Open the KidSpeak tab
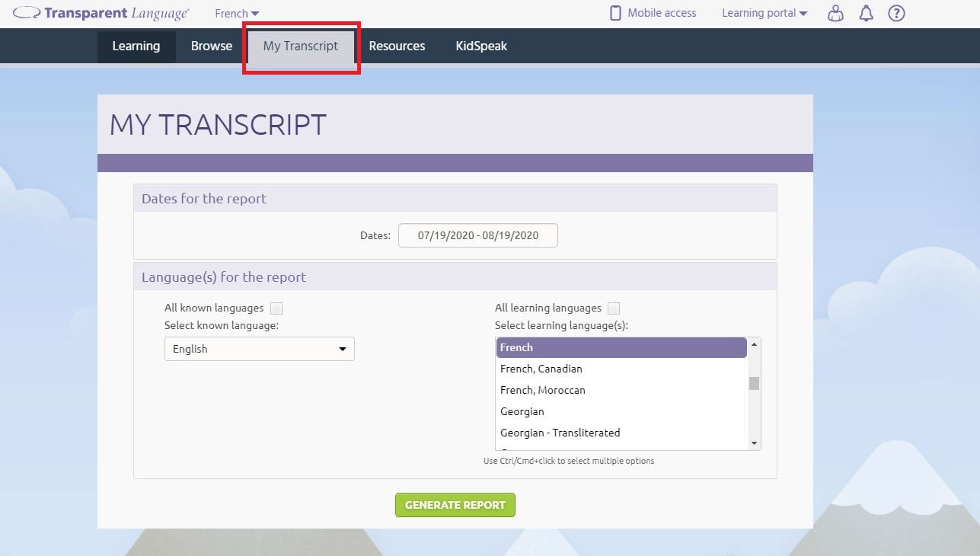The image size is (980, 556). point(480,46)
